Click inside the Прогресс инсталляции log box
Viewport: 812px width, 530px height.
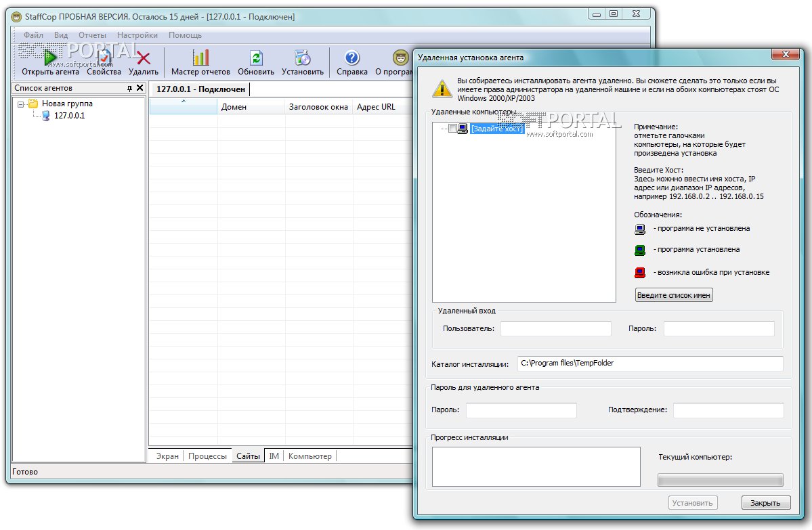pos(536,467)
